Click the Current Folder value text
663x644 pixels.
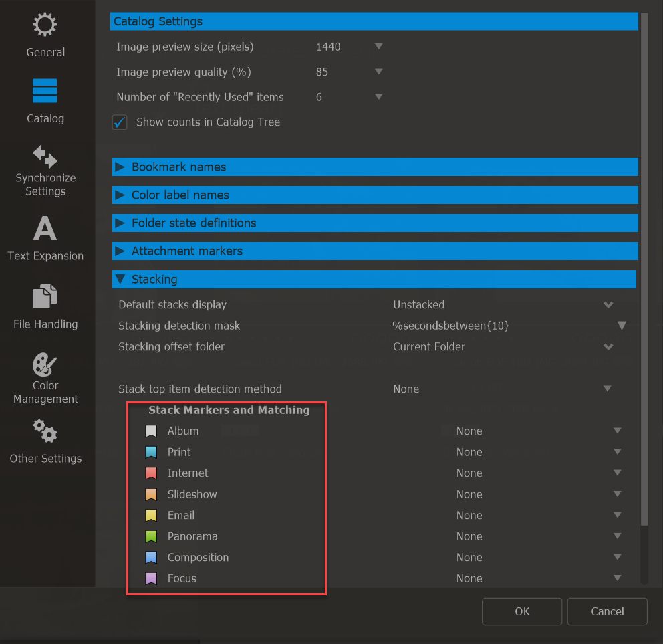point(429,347)
